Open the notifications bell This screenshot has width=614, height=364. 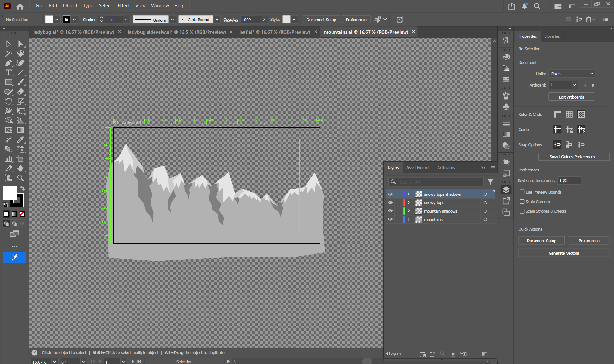click(x=524, y=6)
